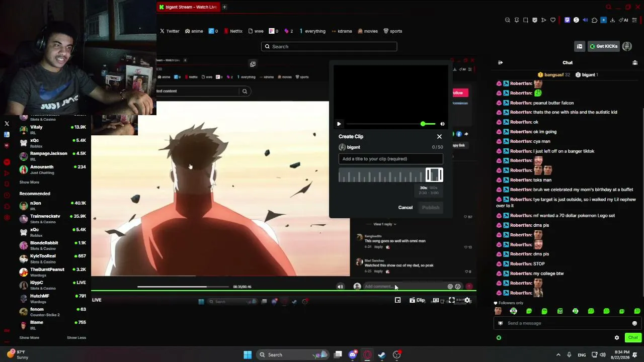The image size is (644, 362).
Task: Open the anime bookmark folder
Action: pos(194,31)
